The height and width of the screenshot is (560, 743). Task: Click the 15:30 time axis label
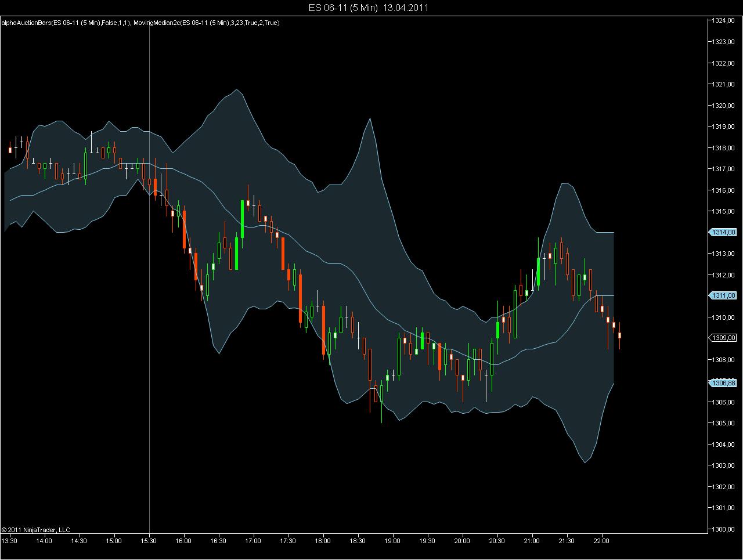pyautogui.click(x=149, y=541)
